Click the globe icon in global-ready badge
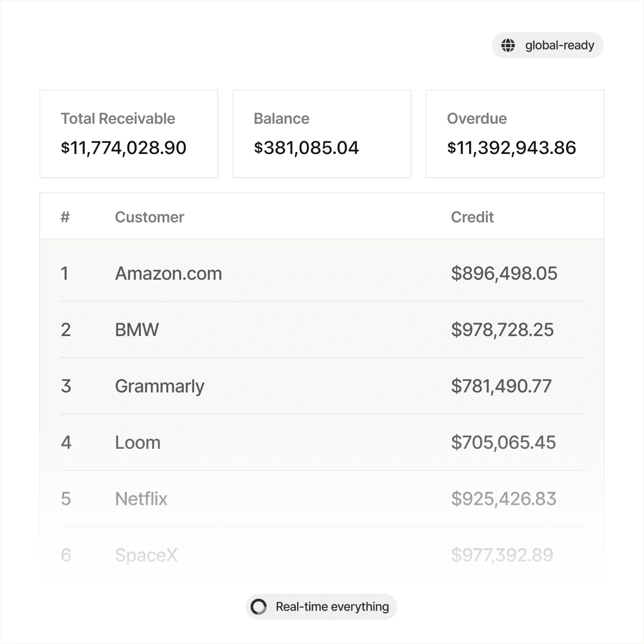The height and width of the screenshot is (644, 644). [x=508, y=45]
